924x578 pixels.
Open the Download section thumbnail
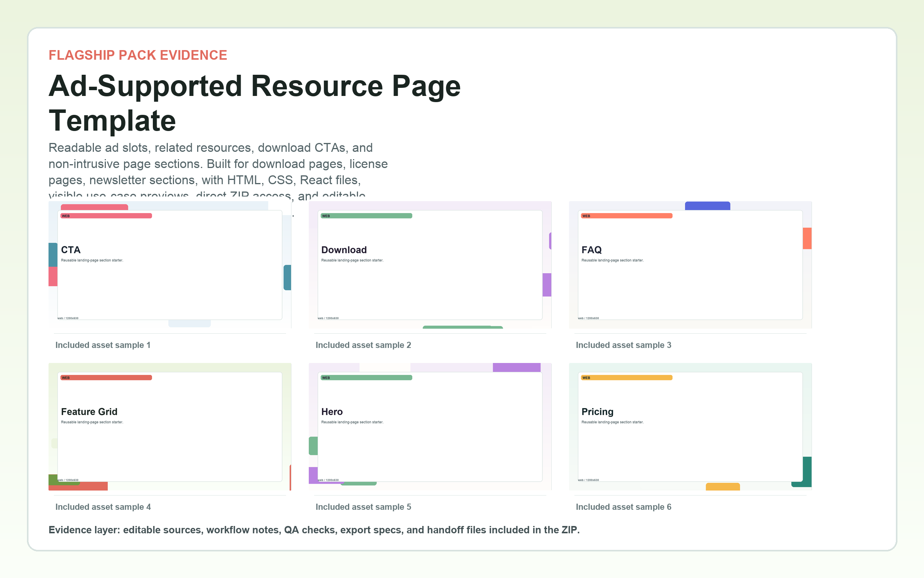(x=430, y=265)
